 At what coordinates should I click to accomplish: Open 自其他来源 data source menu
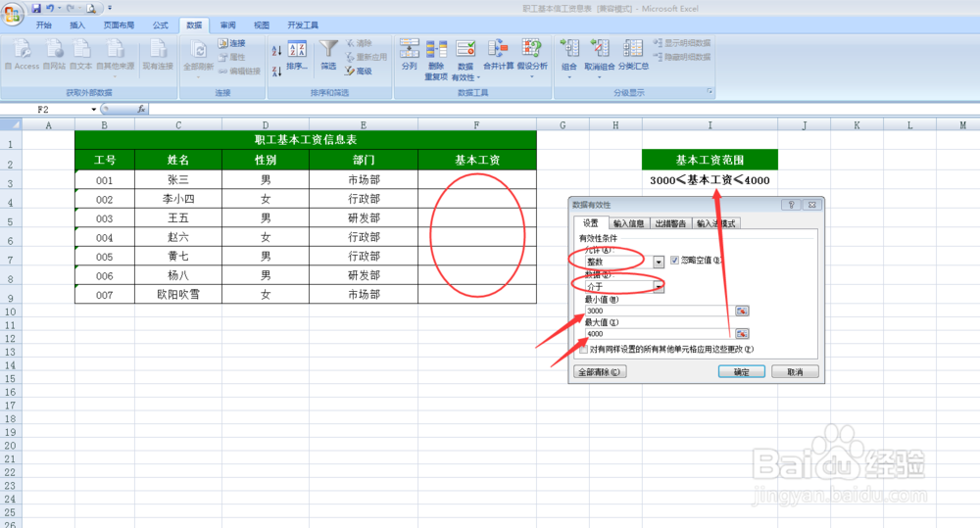(115, 58)
